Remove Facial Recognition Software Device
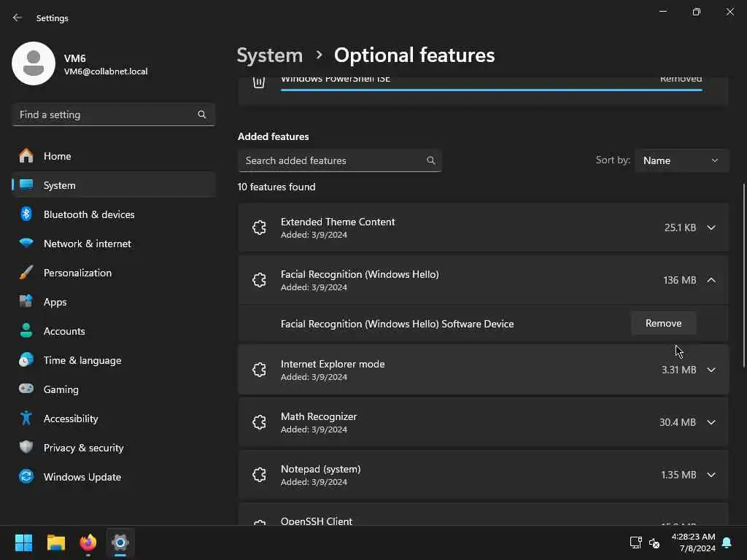 click(x=663, y=323)
